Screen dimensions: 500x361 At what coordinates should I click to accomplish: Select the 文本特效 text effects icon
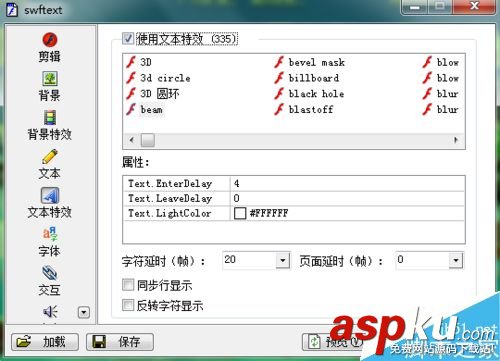50,195
